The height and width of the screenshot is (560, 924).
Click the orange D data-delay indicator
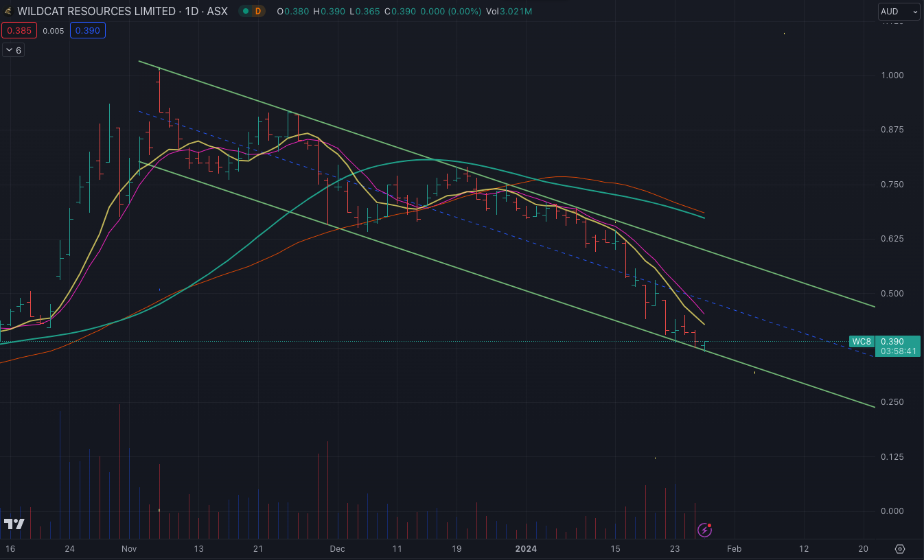(x=258, y=11)
